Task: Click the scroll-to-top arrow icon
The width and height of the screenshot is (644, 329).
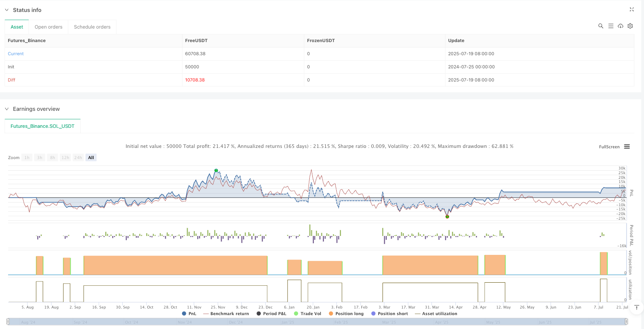Action: [x=637, y=308]
